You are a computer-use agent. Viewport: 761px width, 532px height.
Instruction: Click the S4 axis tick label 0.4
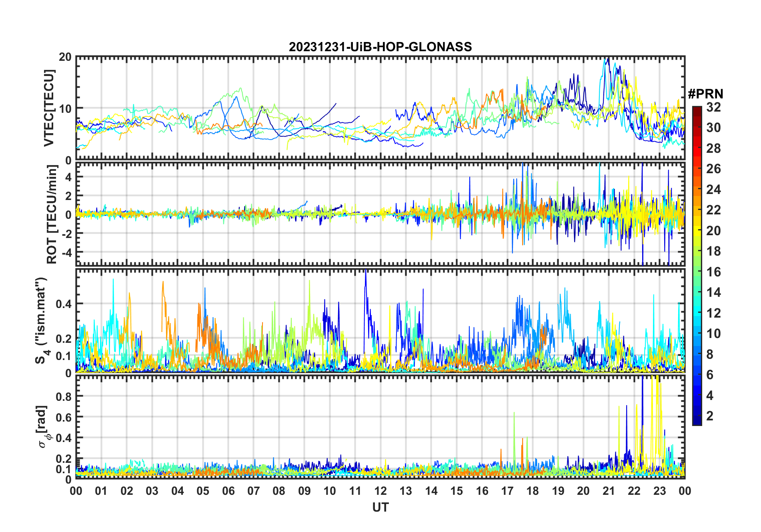pyautogui.click(x=63, y=304)
